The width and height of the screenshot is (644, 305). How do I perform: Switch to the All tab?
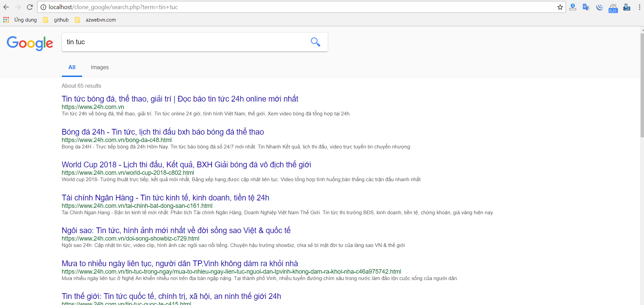pos(72,67)
